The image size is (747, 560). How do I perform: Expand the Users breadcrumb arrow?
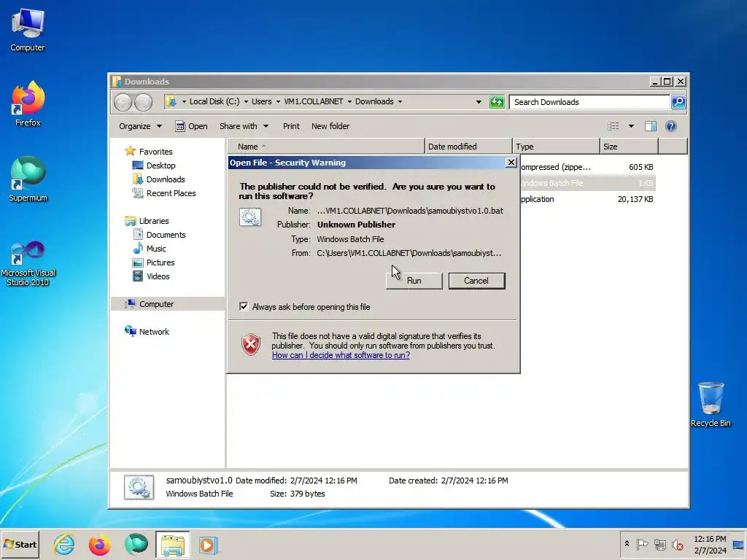[x=278, y=102]
